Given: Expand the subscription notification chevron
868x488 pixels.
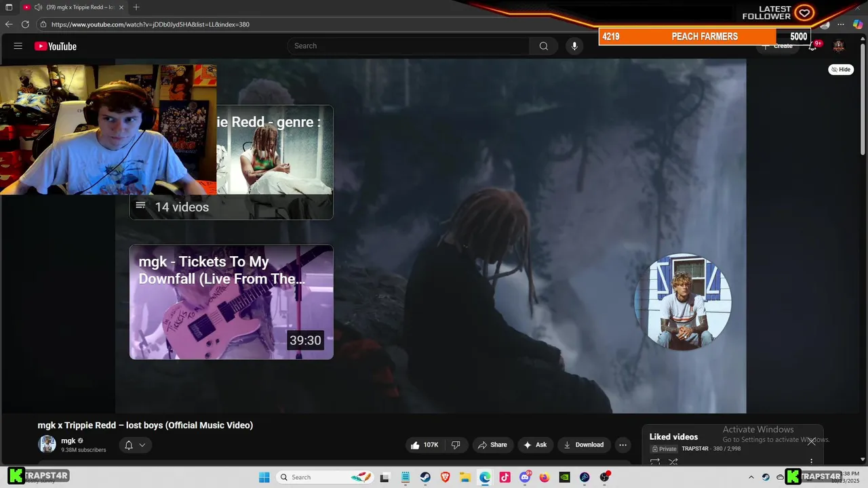Looking at the screenshot, I should pos(142,445).
